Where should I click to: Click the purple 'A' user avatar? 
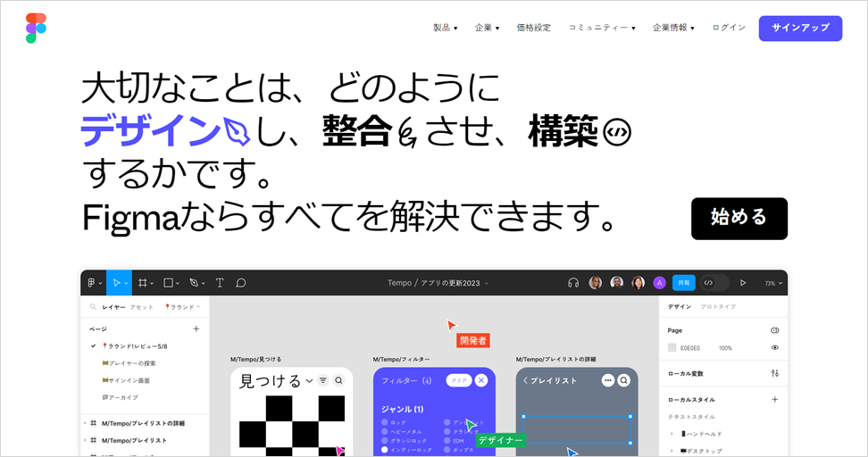(659, 283)
